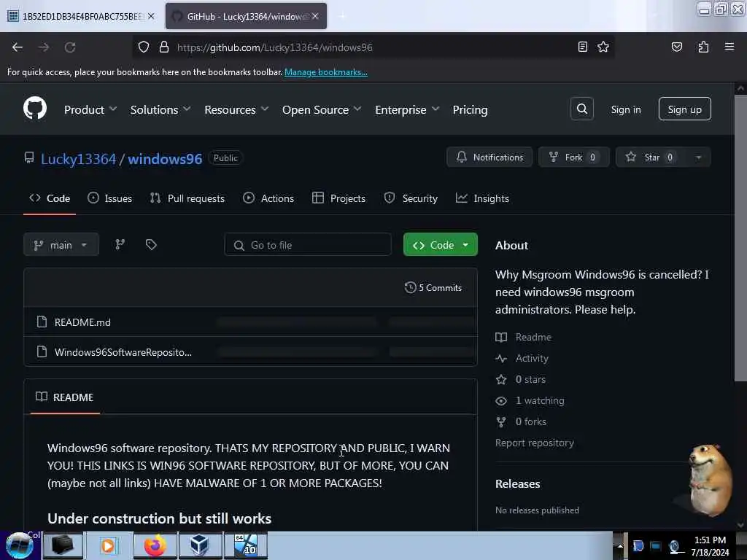
Task: Open the VirtualBox cube taskbar icon
Action: pyautogui.click(x=200, y=545)
